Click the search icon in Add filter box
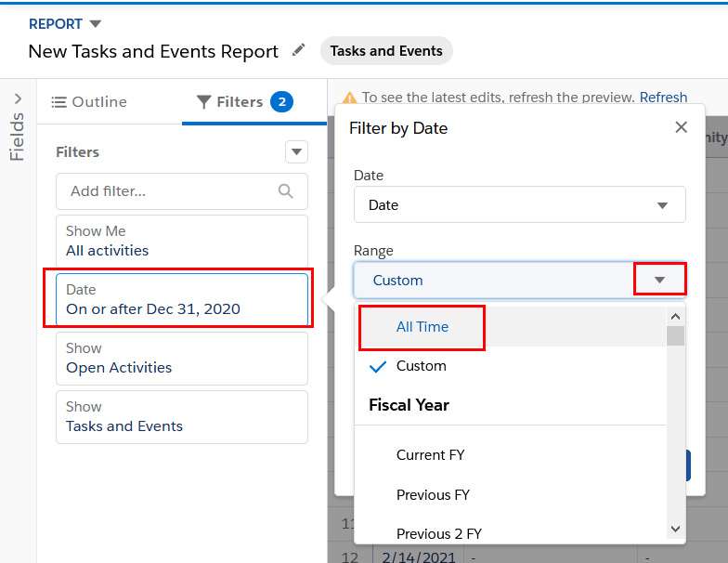Viewport: 728px width, 563px height. click(286, 191)
